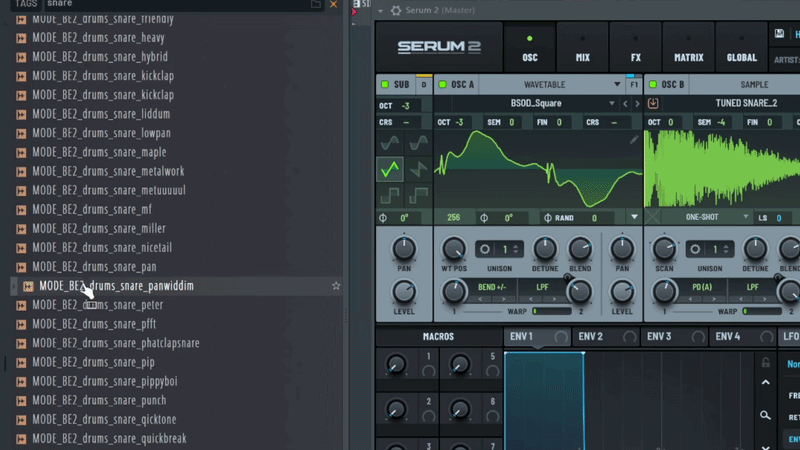800x450 pixels.
Task: Select next wavetable with OSC A right arrow
Action: point(637,103)
